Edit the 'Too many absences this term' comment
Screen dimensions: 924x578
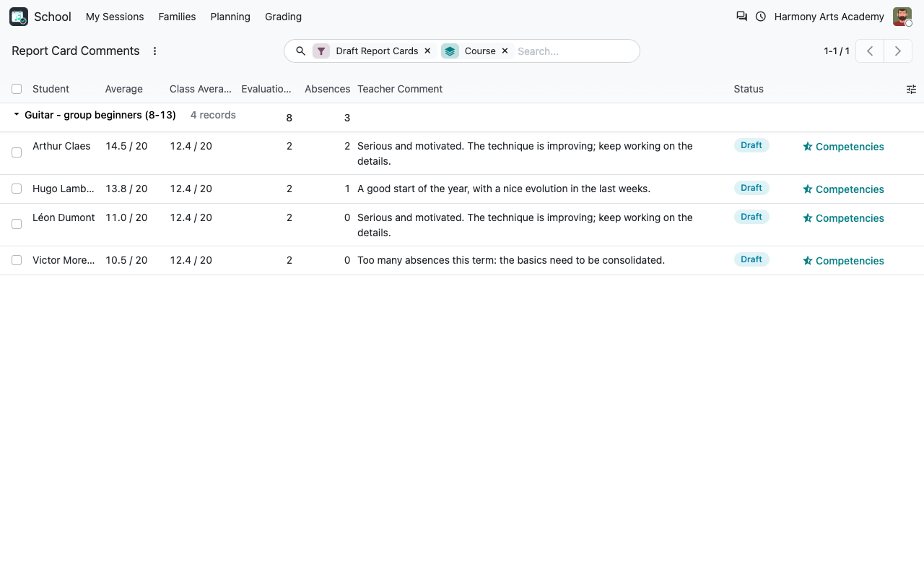[511, 260]
